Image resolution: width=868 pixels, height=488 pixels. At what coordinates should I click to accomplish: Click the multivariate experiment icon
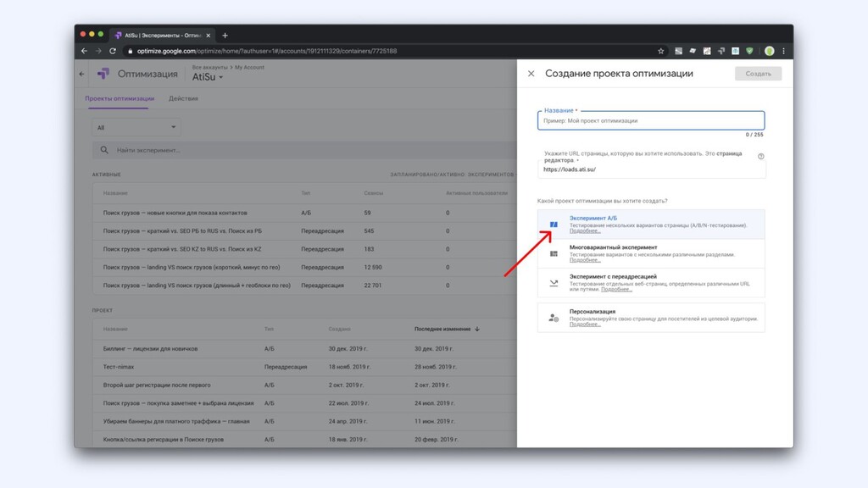[x=554, y=253]
